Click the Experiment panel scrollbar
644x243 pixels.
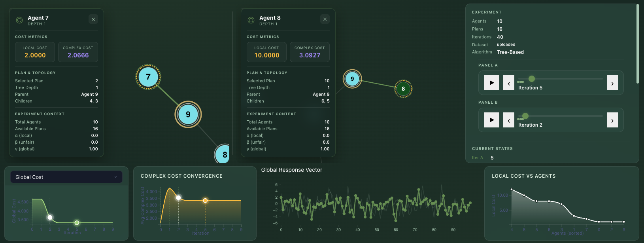point(638,44)
